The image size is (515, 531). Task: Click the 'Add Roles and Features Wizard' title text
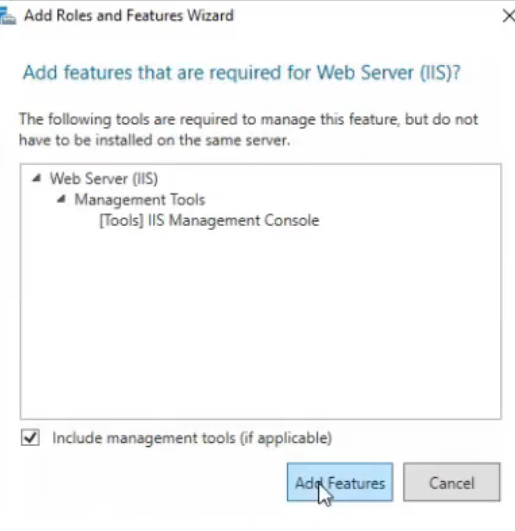click(129, 16)
